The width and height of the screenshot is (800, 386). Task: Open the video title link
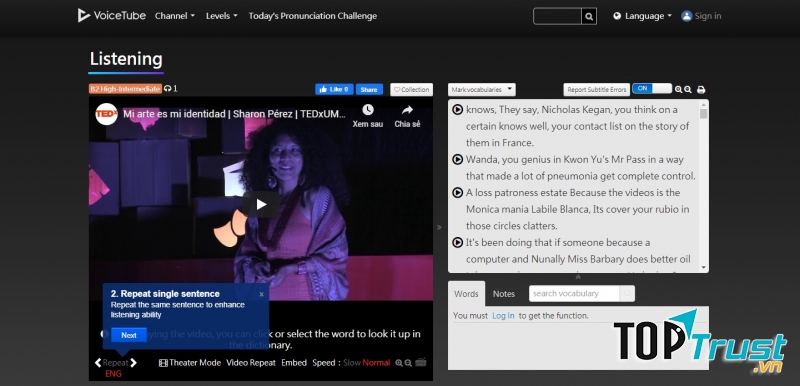click(234, 114)
